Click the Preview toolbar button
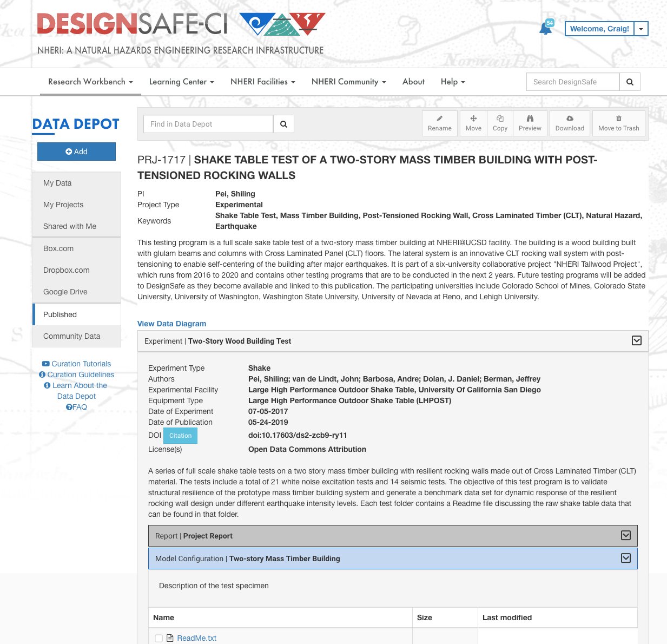Image resolution: width=667 pixels, height=644 pixels. click(530, 123)
